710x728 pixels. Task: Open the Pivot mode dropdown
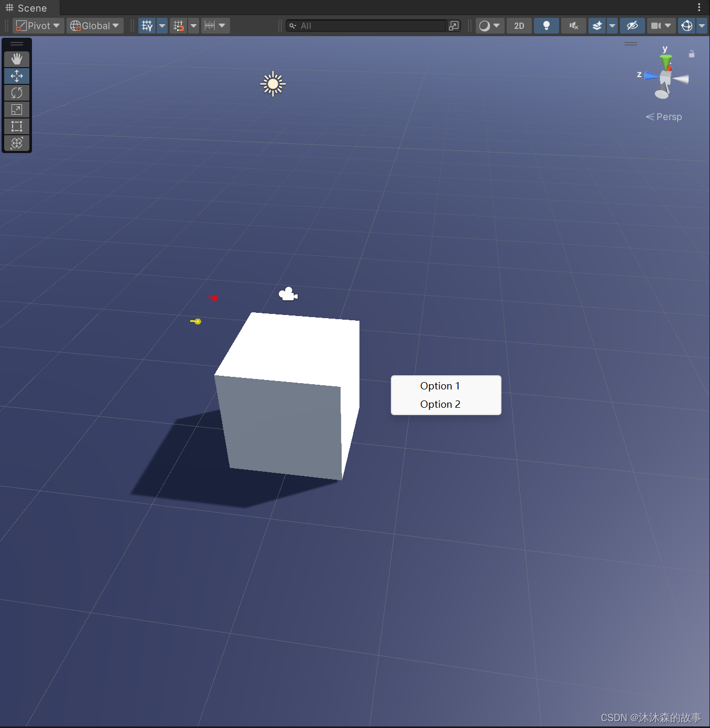tap(37, 25)
